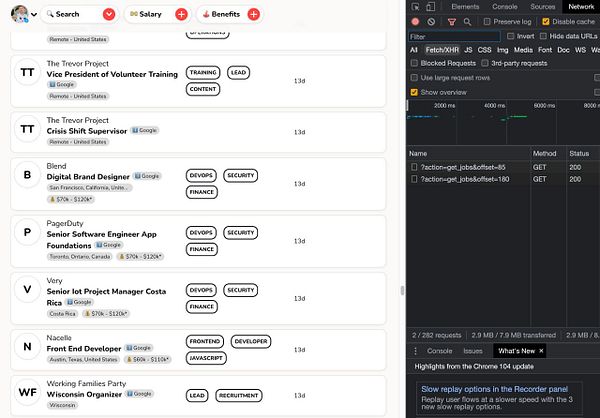
Task: Click the Nacelle N logo
Action: (27, 347)
